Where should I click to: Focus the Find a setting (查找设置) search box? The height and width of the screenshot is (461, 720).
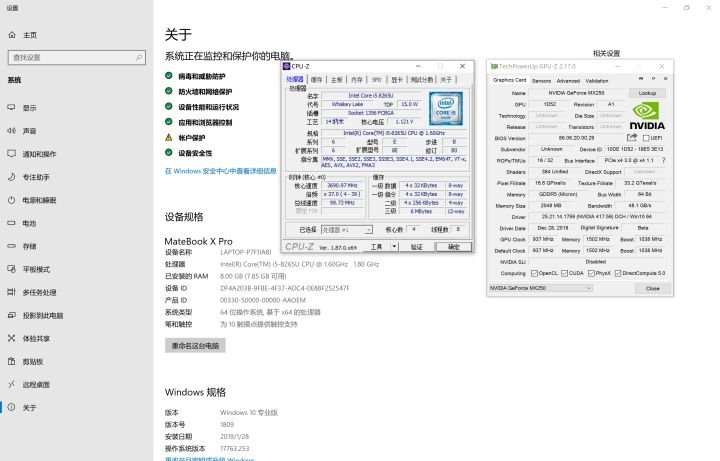77,57
